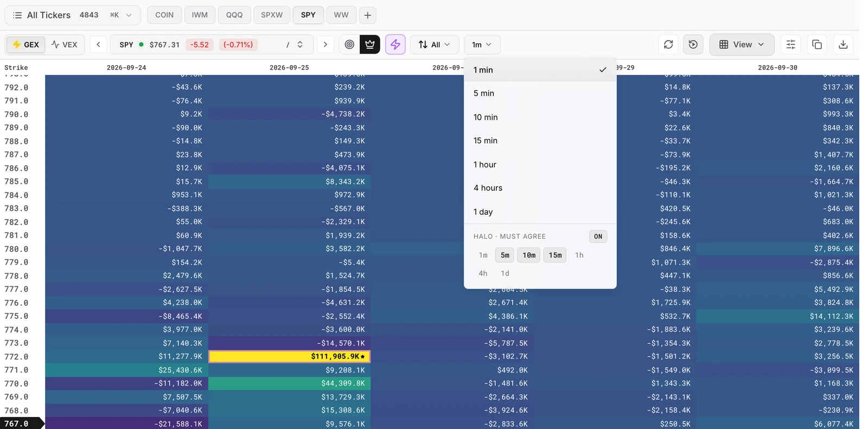
Task: Go to previous ticker arrow
Action: point(98,44)
